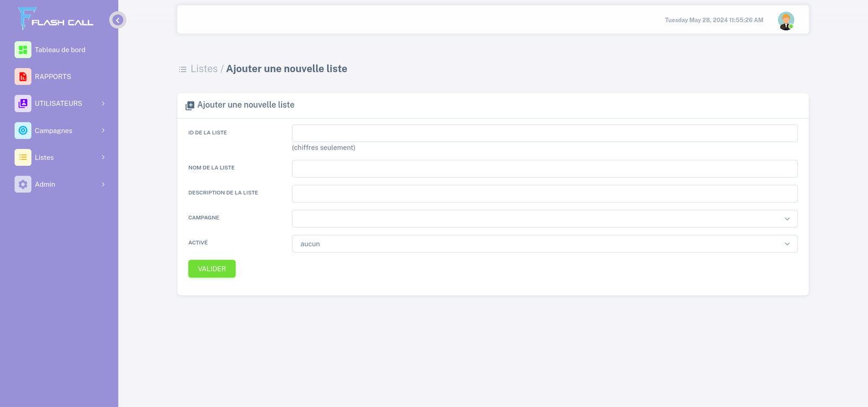Open Tableau de bord menu item

tap(60, 50)
